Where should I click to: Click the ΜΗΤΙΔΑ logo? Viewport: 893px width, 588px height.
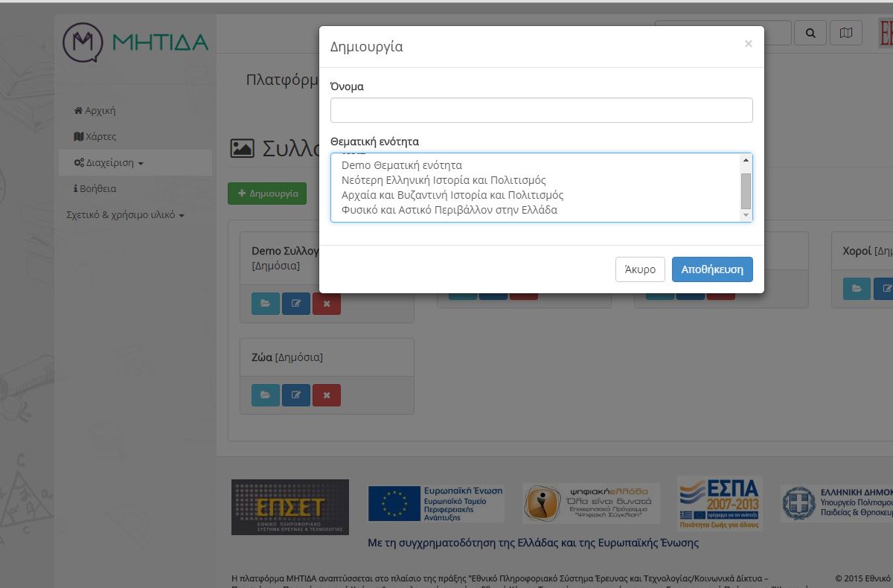(x=135, y=42)
